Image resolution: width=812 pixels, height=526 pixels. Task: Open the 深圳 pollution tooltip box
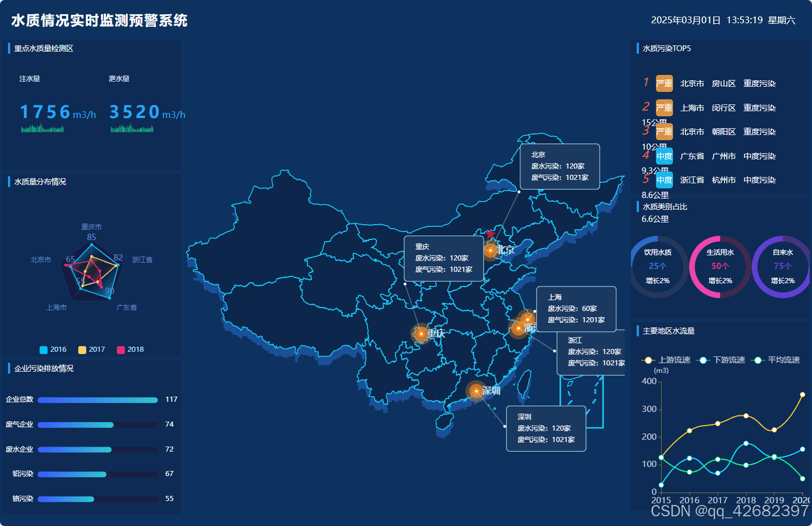546,428
